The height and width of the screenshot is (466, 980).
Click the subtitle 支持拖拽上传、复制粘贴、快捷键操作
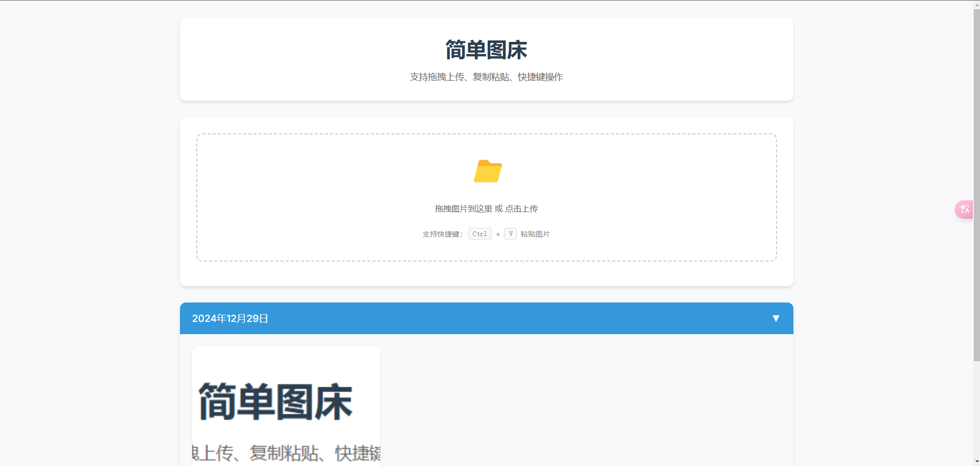(x=486, y=77)
